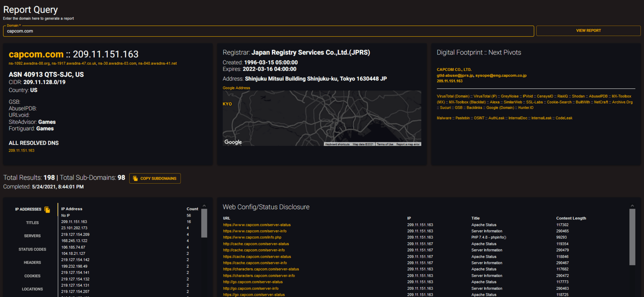Open the VirusTotal (IP) pivot link
644x297 pixels.
[485, 96]
